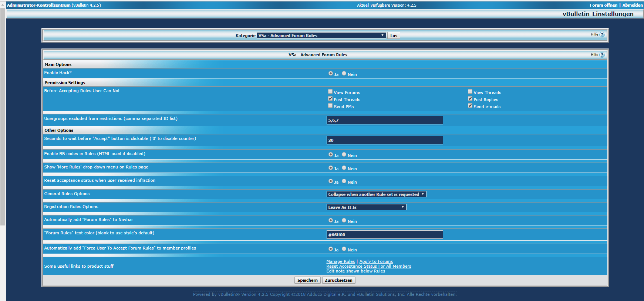This screenshot has width=644, height=301.
Task: Uncheck the Send e-mails checkbox
Action: coord(470,106)
